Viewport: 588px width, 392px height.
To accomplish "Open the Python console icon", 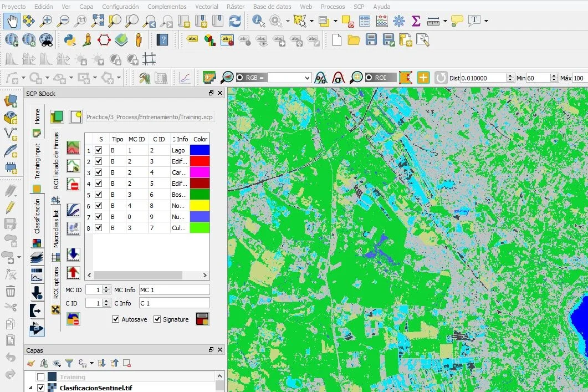I will point(70,40).
